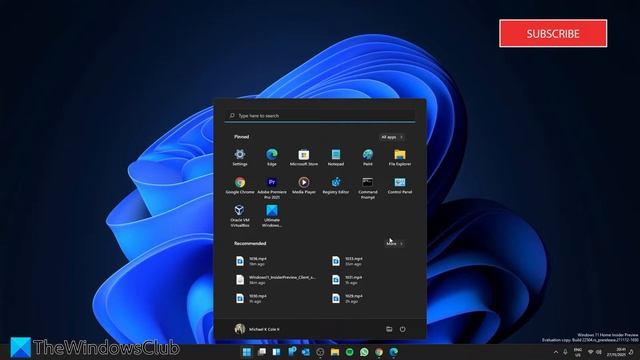This screenshot has width=640, height=360.
Task: Open File Explorer from the pinned apps grid
Action: point(400,157)
